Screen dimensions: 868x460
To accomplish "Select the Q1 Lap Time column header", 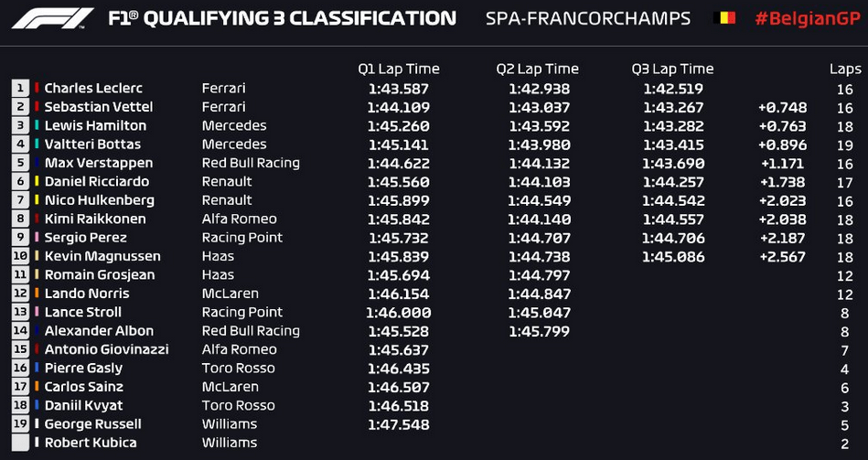I will (399, 70).
